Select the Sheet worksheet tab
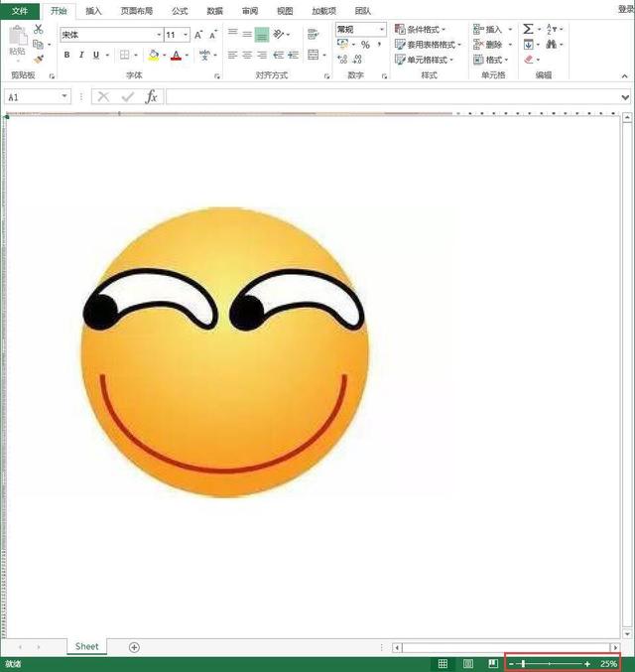The height and width of the screenshot is (672, 635). coord(86,646)
